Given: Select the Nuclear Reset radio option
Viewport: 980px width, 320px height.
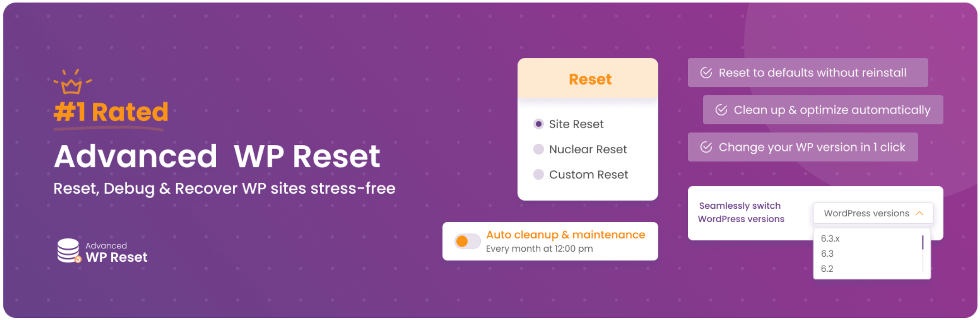Looking at the screenshot, I should (x=539, y=149).
